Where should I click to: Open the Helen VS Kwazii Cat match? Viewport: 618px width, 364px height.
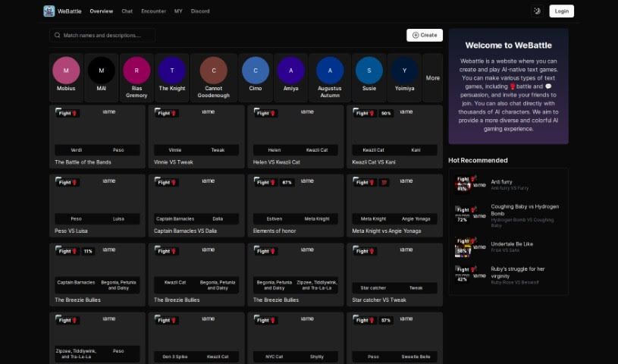tap(296, 136)
